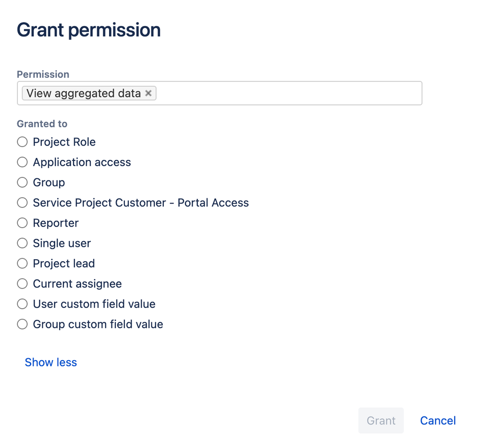The image size is (480, 448).
Task: Select the Project Role radio option
Action: tap(22, 142)
